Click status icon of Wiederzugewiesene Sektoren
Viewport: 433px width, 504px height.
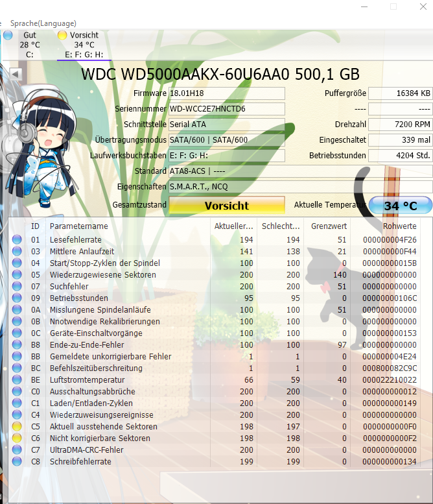click(x=17, y=274)
